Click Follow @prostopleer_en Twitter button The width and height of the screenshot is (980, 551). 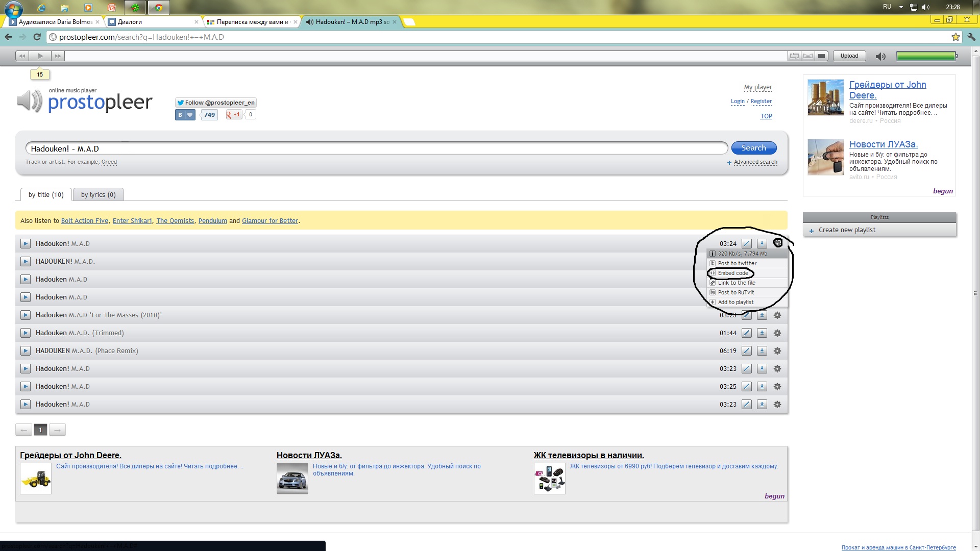pyautogui.click(x=216, y=103)
